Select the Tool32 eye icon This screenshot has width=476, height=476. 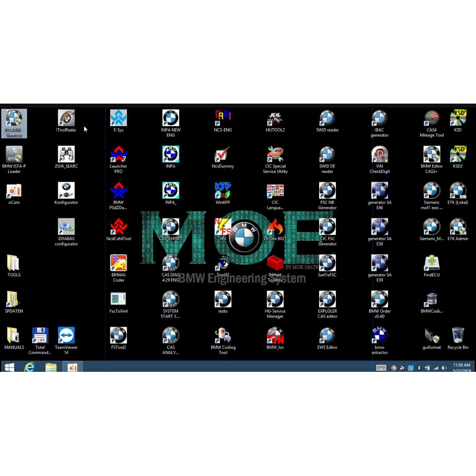coord(223,266)
